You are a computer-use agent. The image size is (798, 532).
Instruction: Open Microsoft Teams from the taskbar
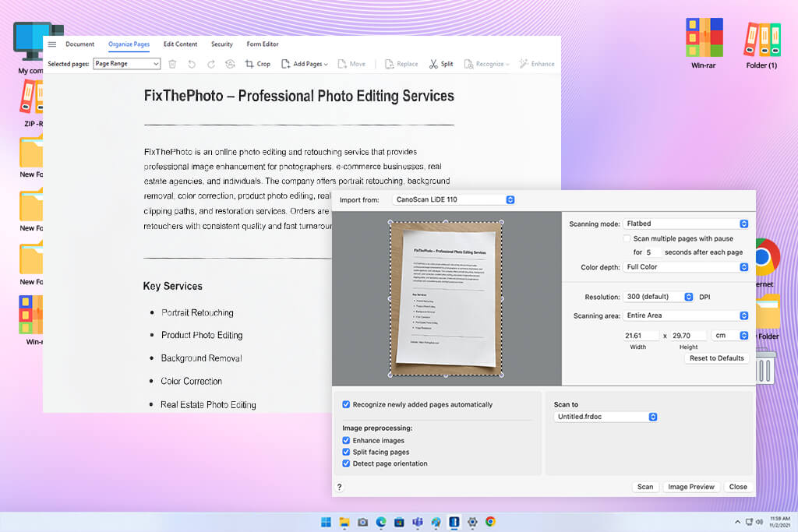click(x=418, y=522)
